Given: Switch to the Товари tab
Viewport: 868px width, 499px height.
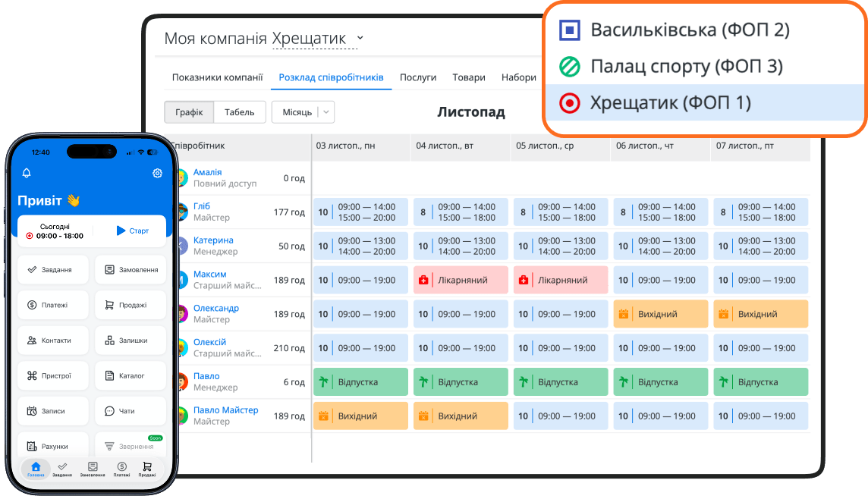Looking at the screenshot, I should (469, 77).
